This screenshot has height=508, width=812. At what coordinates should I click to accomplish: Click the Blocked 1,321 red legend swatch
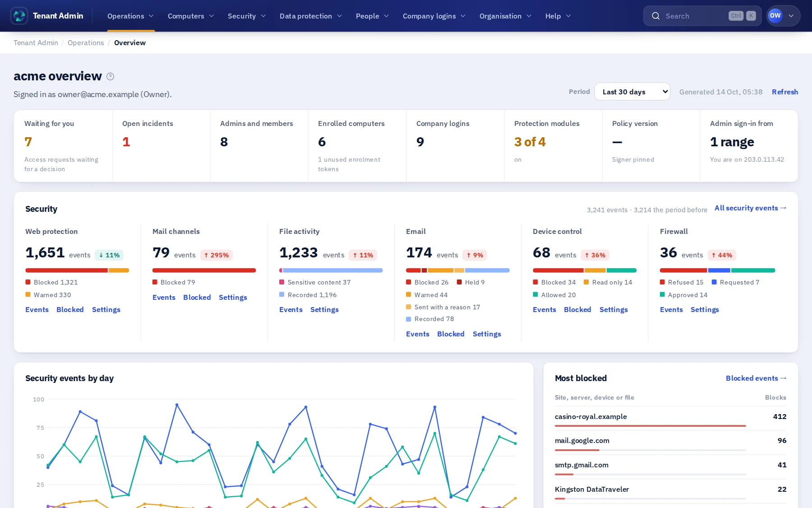tap(28, 282)
